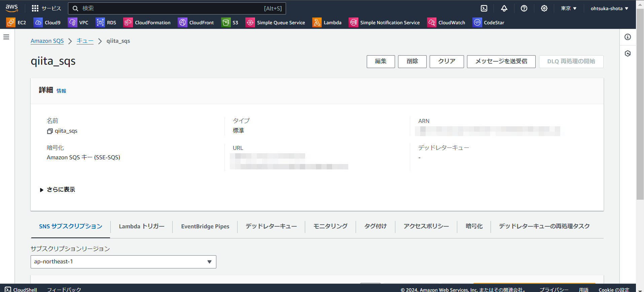
Task: Open the ohtsuka-shota account menu
Action: click(x=610, y=8)
